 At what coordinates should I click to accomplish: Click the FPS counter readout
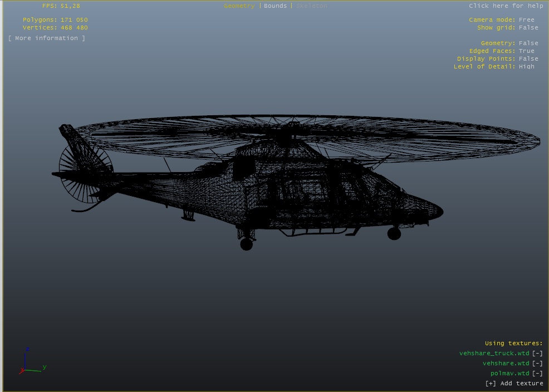pos(61,6)
